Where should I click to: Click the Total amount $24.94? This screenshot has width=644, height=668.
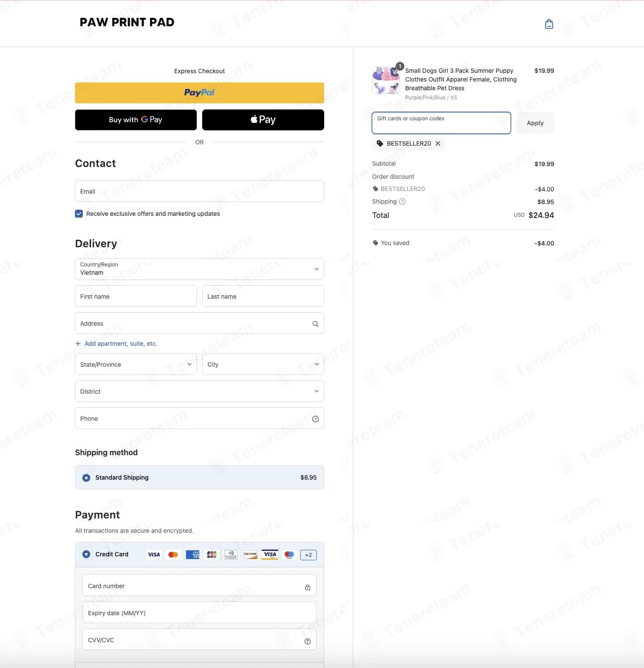coord(541,215)
